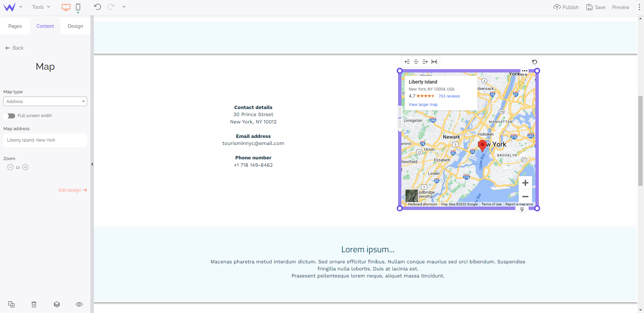Open the layers ordering icon
Screen dimensions: 644x313
[x=57, y=304]
